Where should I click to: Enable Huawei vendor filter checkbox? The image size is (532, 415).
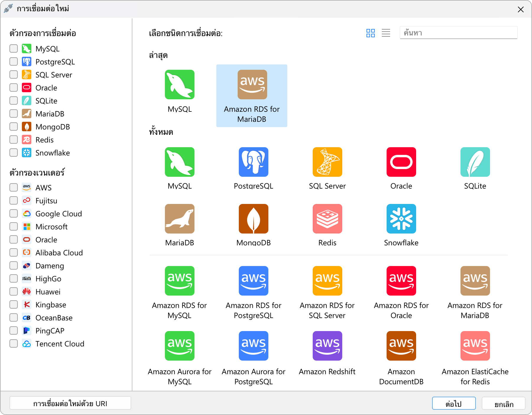pos(14,291)
